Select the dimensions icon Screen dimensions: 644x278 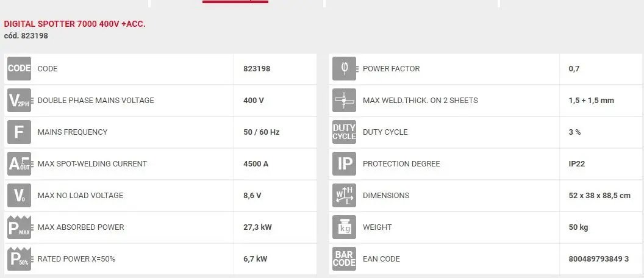[x=344, y=196]
